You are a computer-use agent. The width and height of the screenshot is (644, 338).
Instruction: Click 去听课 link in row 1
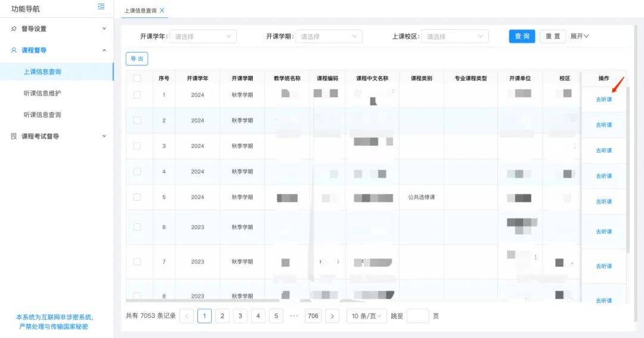click(603, 100)
